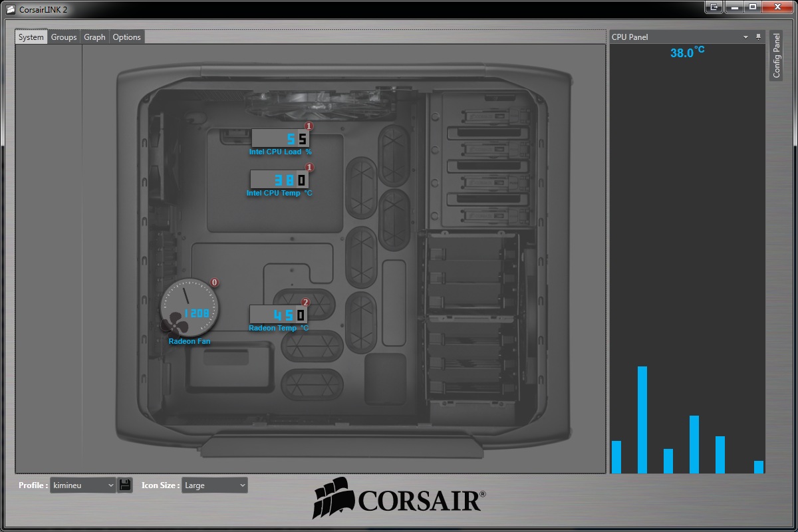Open the Options tab
Screen dimensions: 798x532
pos(126,37)
